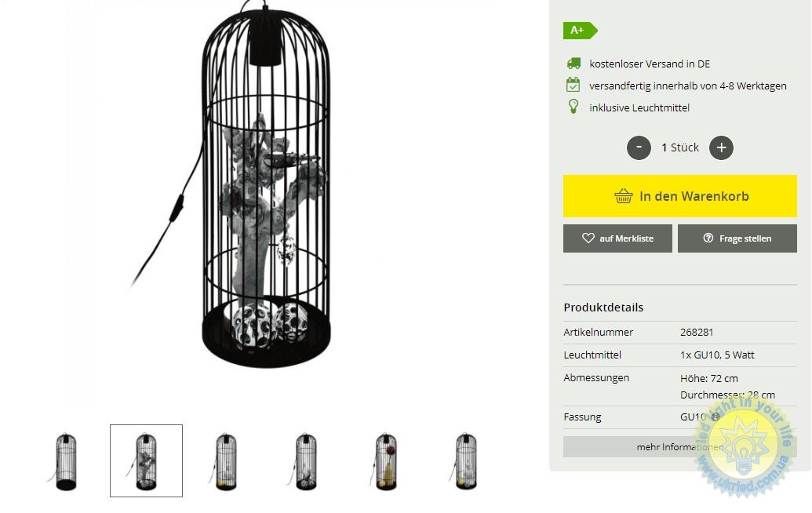Select the first empty cage thumbnail
The width and height of the screenshot is (812, 513).
(66, 461)
